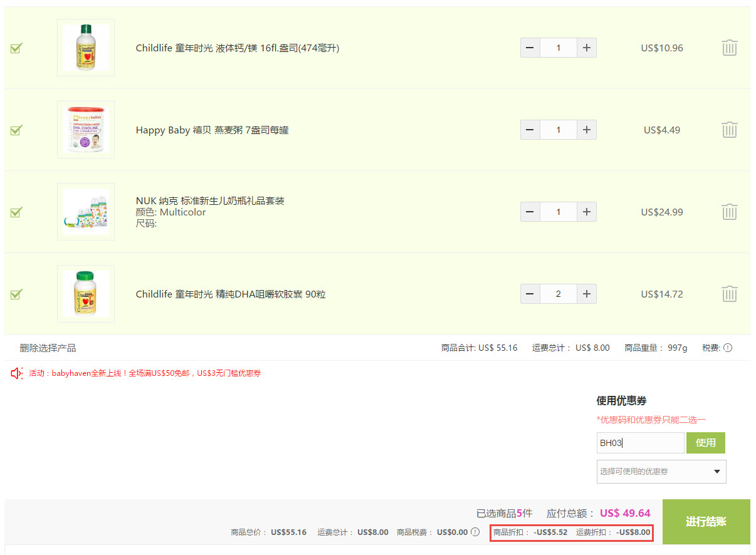Click 已选商品5件 selected count text

[504, 514]
